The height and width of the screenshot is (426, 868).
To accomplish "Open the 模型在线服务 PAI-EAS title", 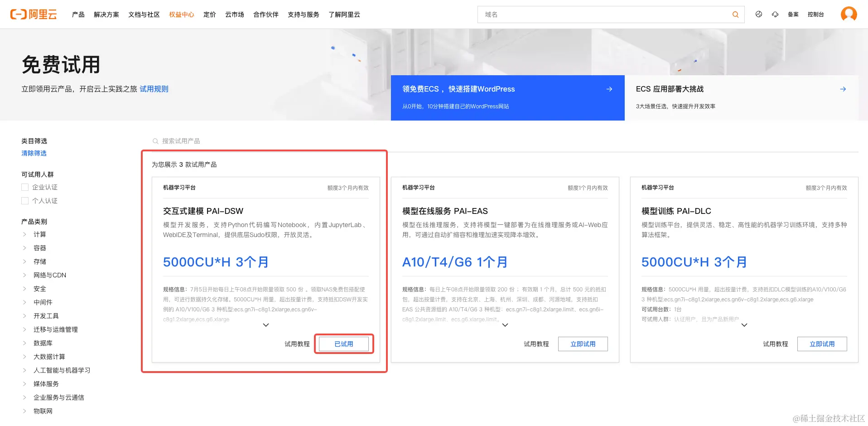I will tap(445, 211).
